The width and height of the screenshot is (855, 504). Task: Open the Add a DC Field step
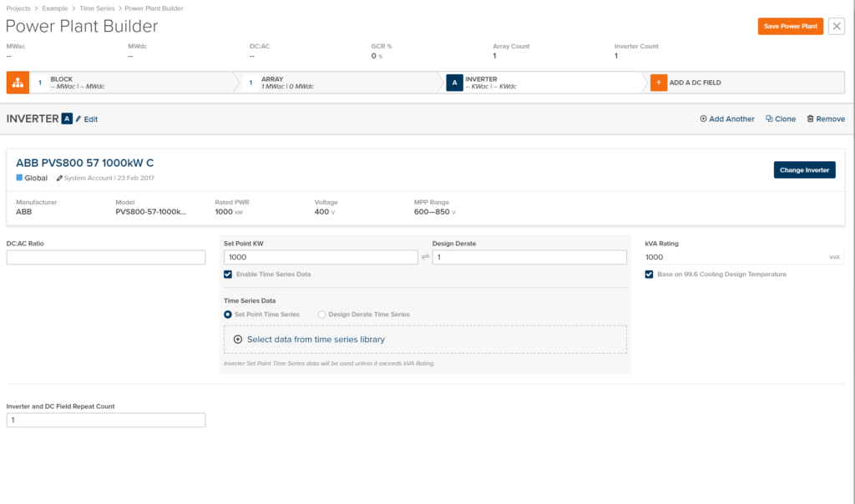tap(746, 83)
